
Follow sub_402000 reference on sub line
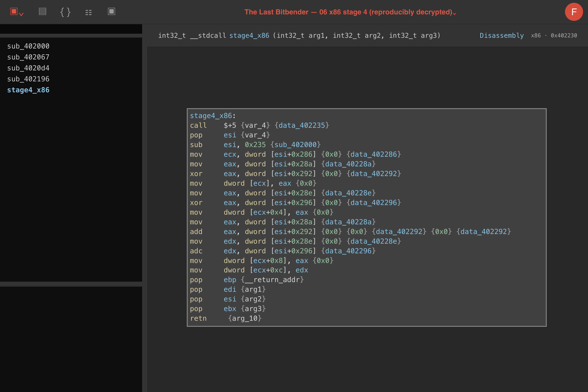tap(295, 144)
